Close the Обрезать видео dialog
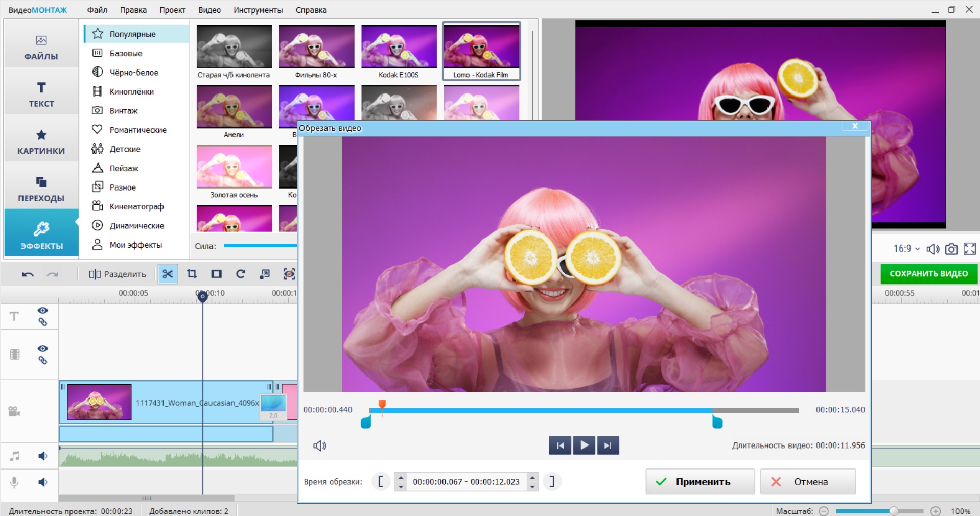The image size is (980, 516). click(855, 126)
